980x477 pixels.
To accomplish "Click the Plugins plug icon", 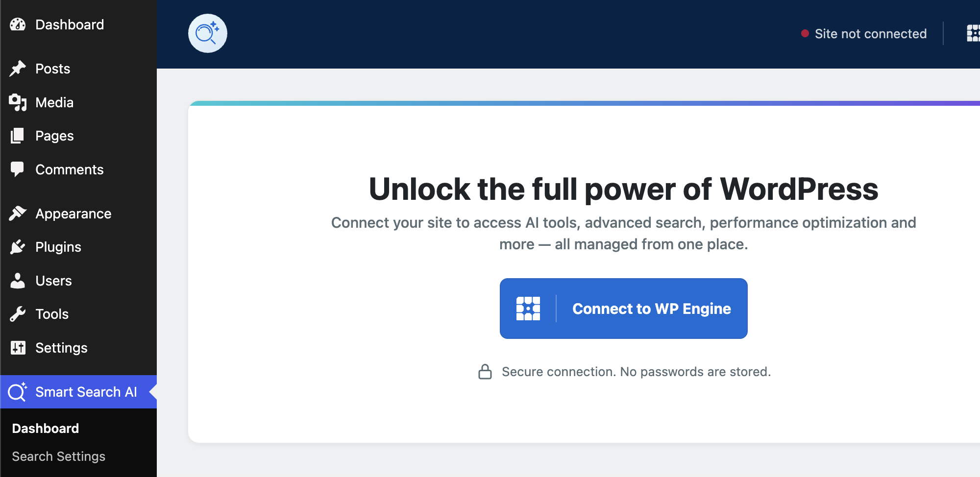I will pos(18,247).
